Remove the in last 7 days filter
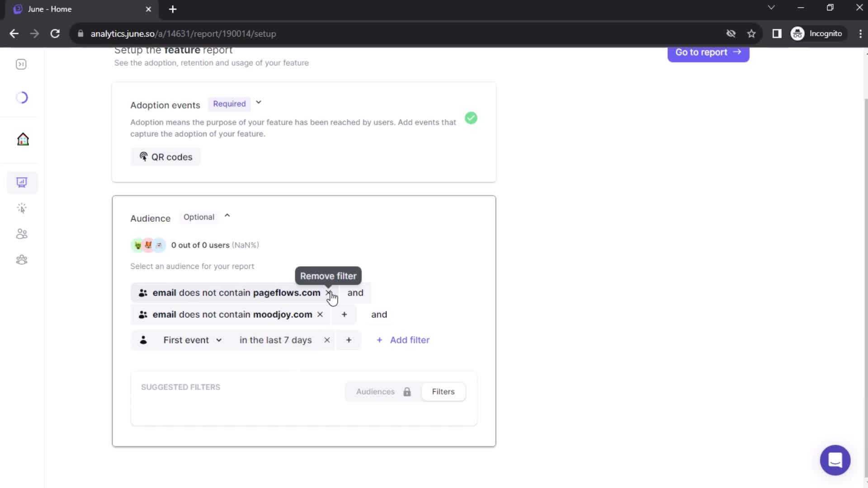The height and width of the screenshot is (488, 868). 327,340
